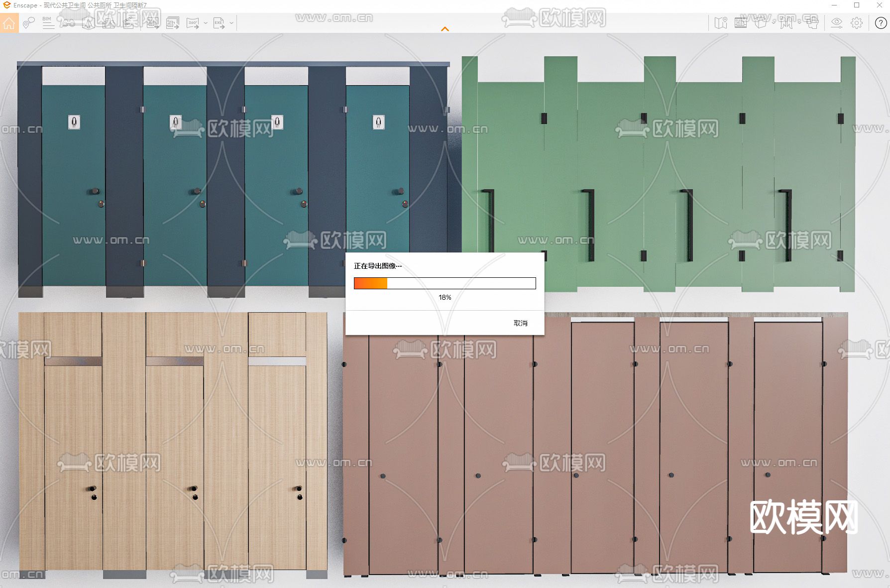This screenshot has width=890, height=588.
Task: Expand the EXE export options
Action: point(231,23)
